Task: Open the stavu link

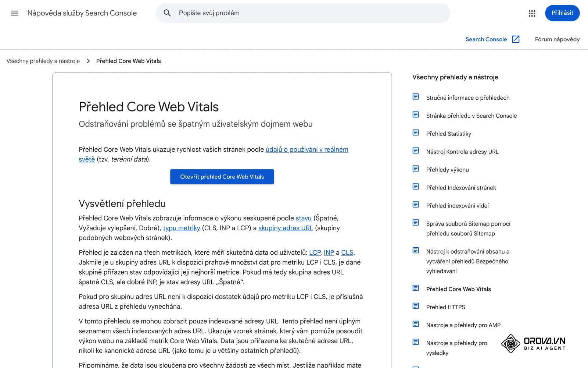Action: tap(304, 218)
